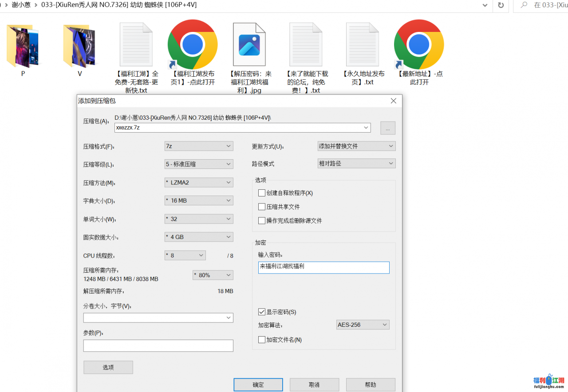Launch Chrome shortcut 【福利江湖发布页1】-点此打开
The image size is (568, 392).
coord(193,44)
